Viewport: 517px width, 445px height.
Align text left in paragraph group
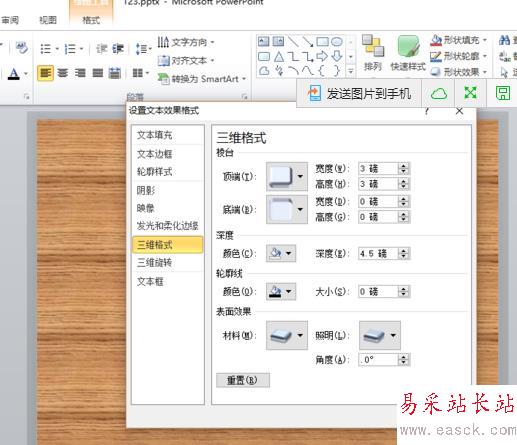point(45,73)
